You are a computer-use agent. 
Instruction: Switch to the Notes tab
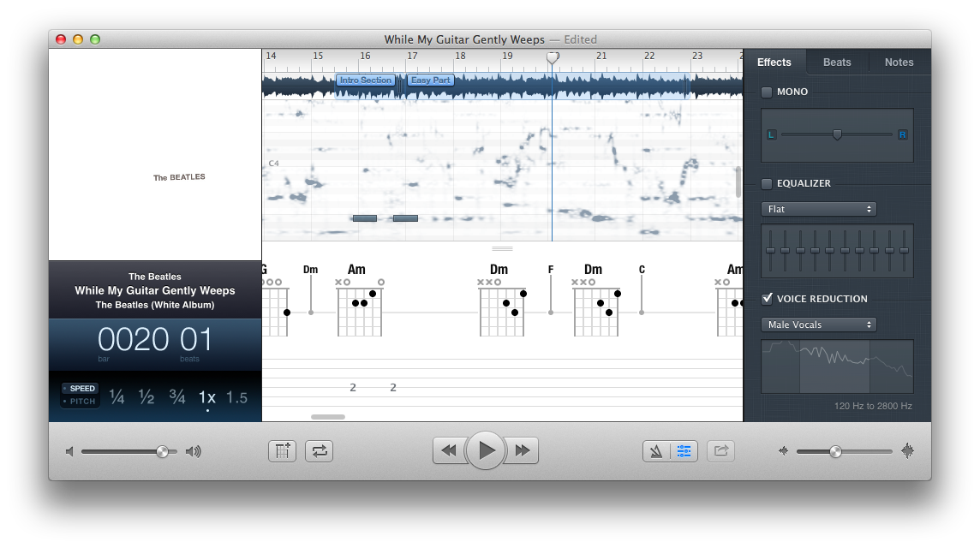click(899, 63)
